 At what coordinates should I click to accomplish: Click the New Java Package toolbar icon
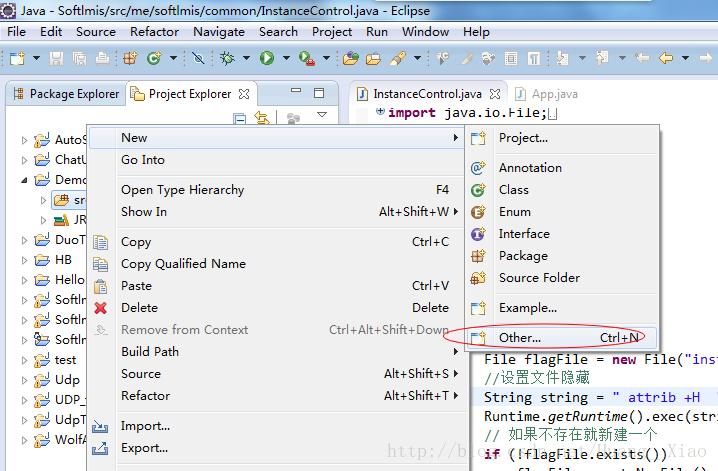click(131, 58)
